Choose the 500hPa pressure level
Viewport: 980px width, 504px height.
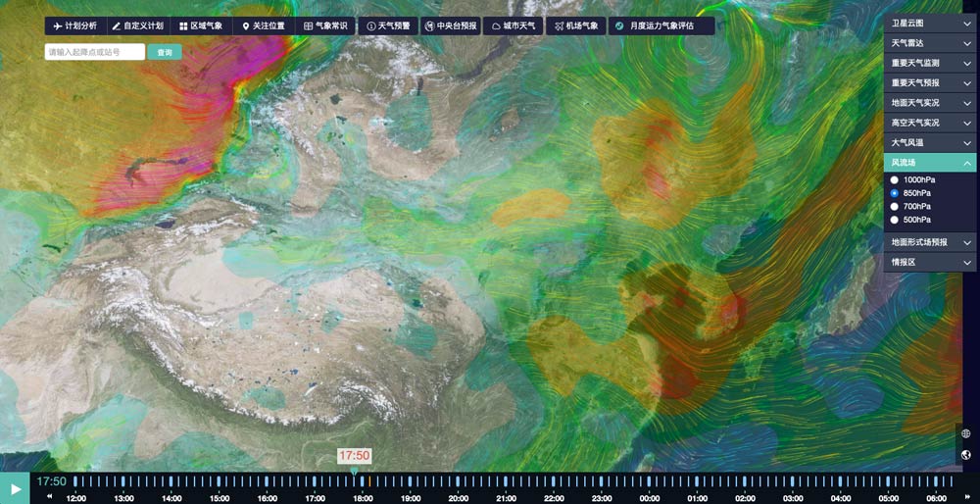(x=895, y=220)
